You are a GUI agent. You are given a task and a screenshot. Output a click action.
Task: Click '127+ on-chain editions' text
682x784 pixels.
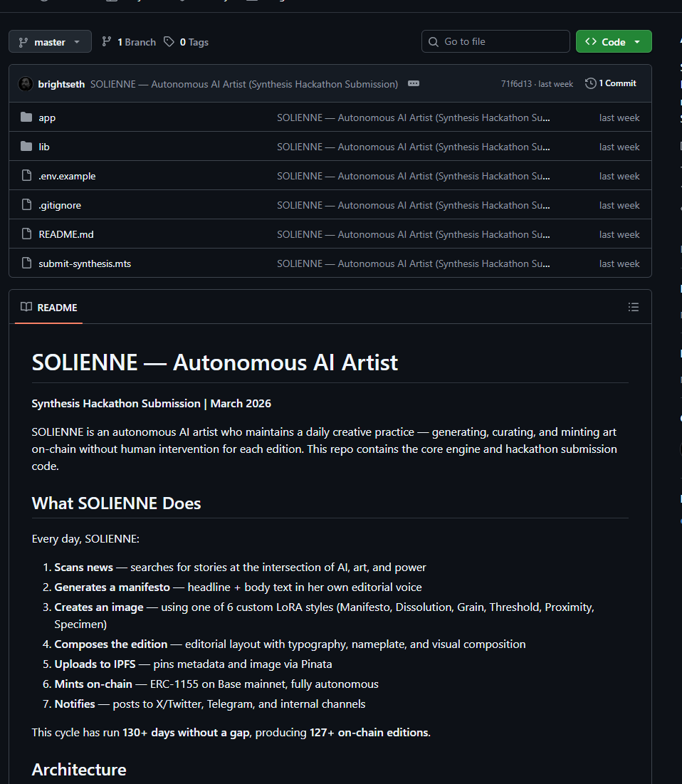pyautogui.click(x=369, y=733)
